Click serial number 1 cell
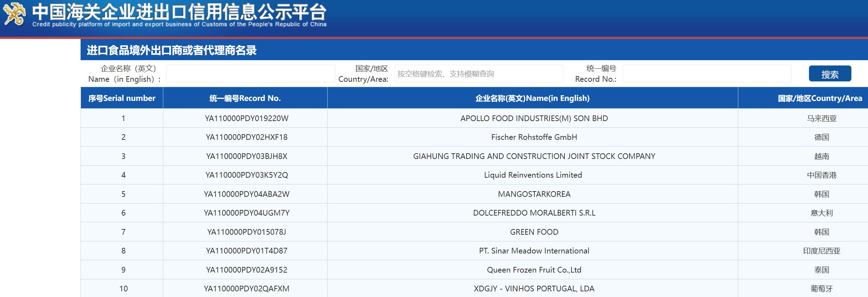 (122, 118)
